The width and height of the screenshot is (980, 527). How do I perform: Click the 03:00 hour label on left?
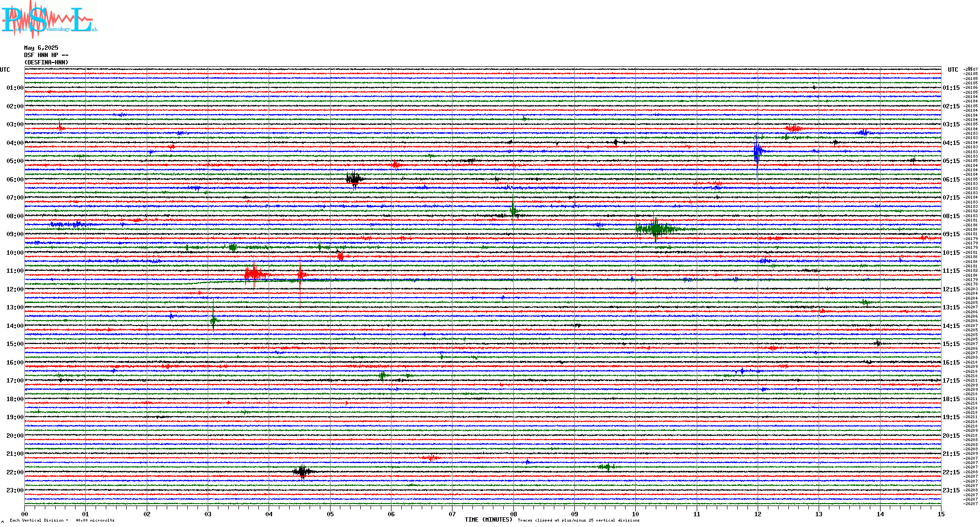pos(15,124)
